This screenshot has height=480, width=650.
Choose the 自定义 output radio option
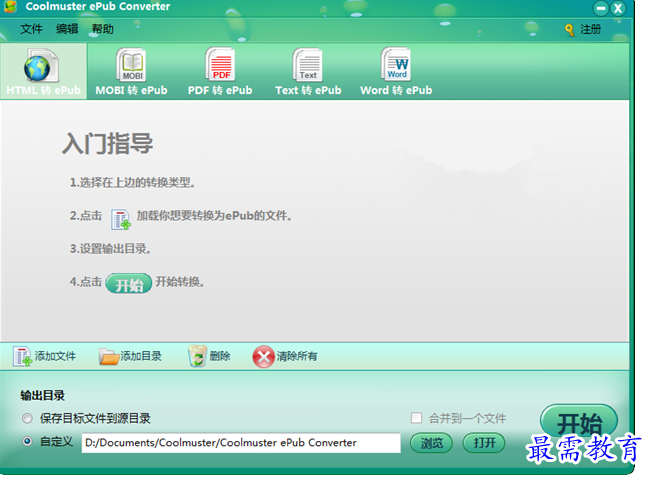pos(27,441)
